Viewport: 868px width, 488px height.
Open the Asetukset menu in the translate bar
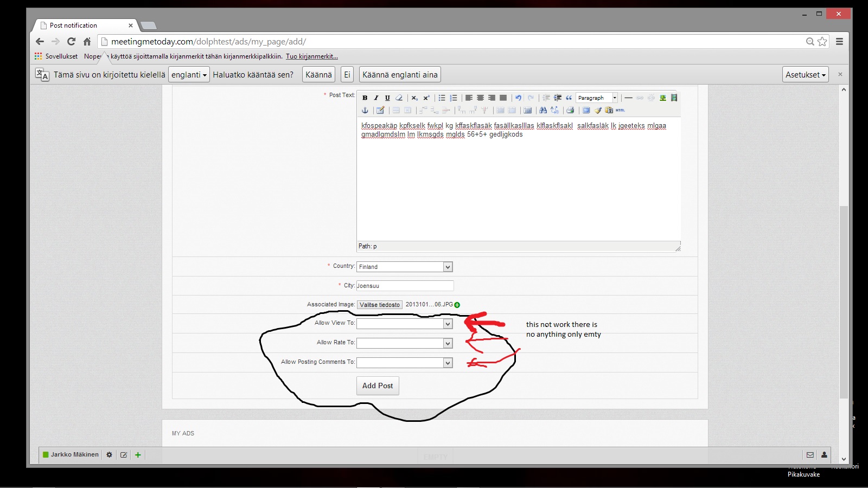(806, 75)
